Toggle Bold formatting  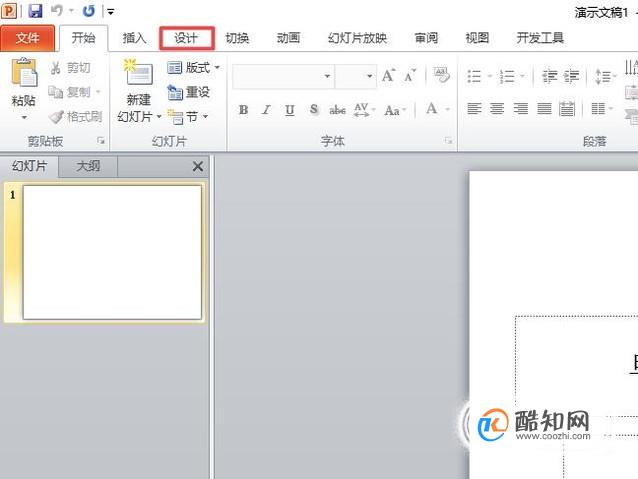(243, 109)
